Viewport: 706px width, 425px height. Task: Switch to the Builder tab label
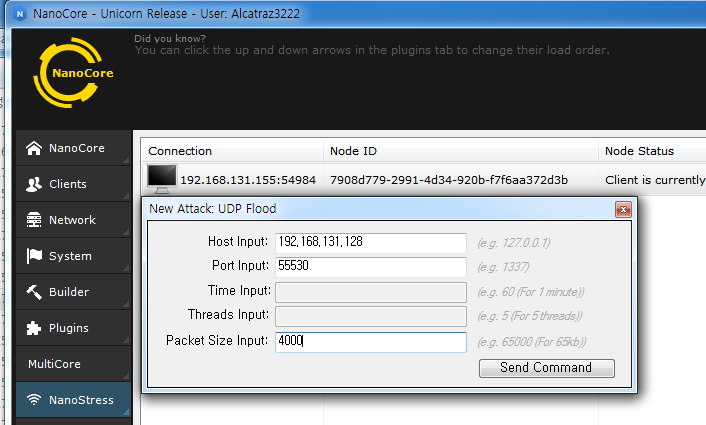(x=69, y=292)
